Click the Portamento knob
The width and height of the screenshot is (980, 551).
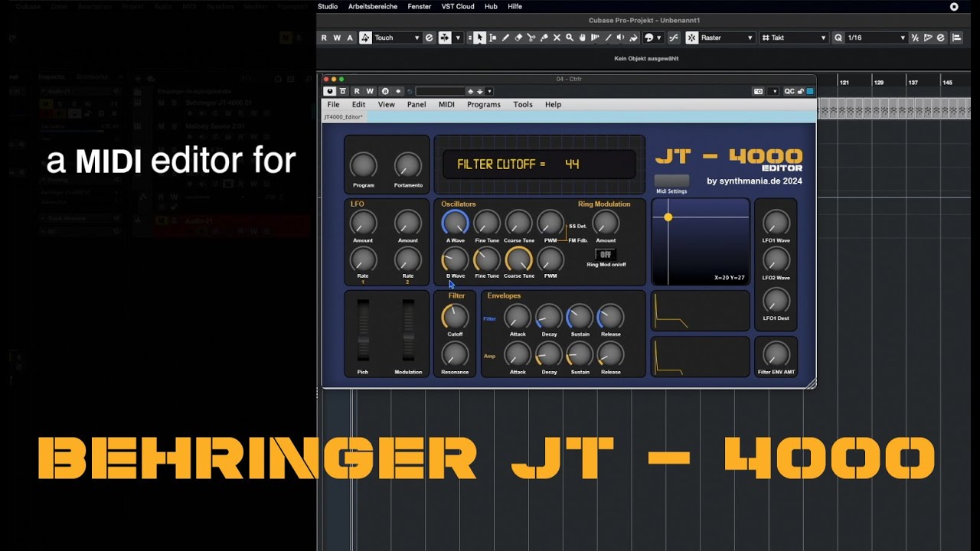[x=408, y=165]
